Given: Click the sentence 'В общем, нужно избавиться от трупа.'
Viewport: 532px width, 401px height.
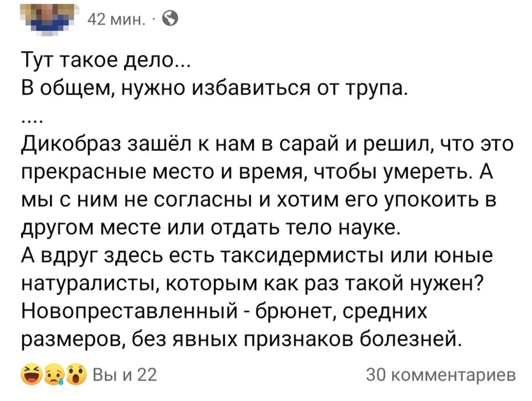Looking at the screenshot, I should pyautogui.click(x=216, y=88).
